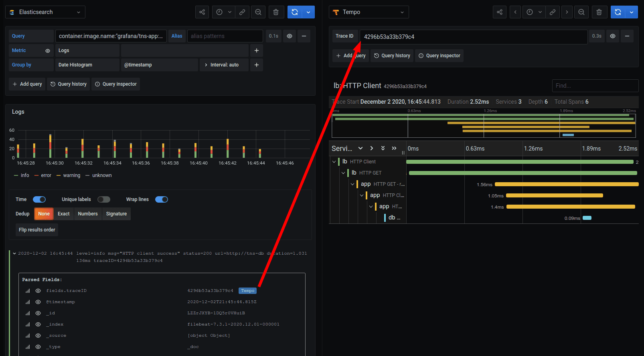This screenshot has height=356, width=644.
Task: Expand all spans with double chevron icon
Action: (383, 148)
